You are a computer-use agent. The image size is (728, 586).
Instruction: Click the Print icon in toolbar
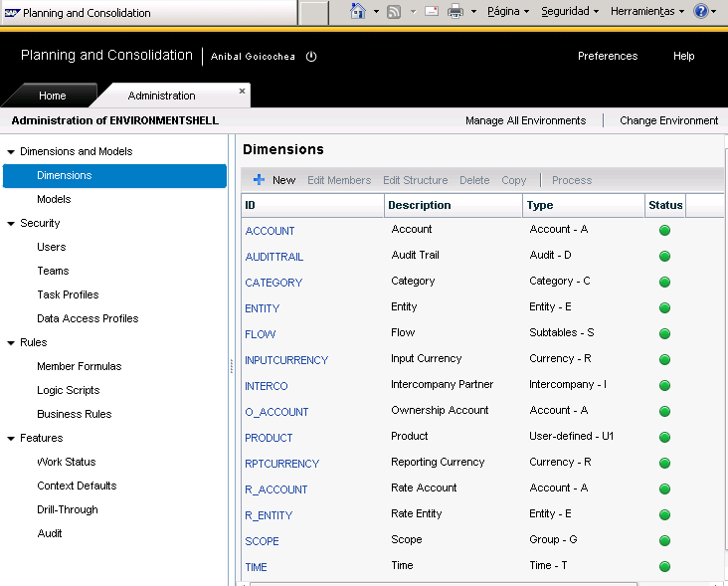point(455,12)
